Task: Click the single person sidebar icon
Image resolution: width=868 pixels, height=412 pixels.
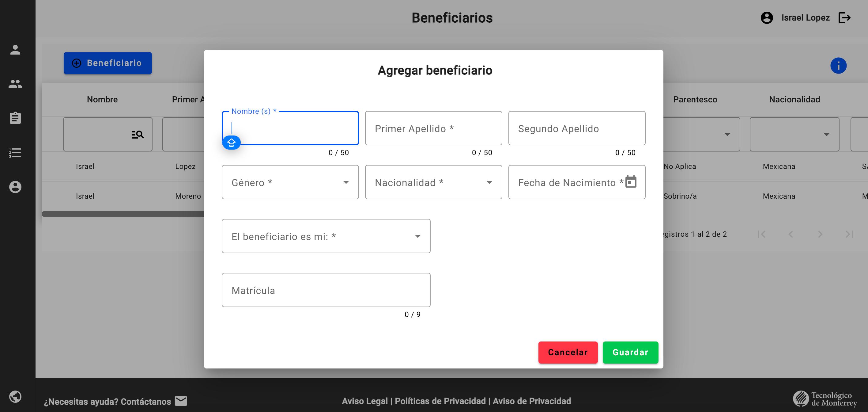Action: click(x=15, y=50)
